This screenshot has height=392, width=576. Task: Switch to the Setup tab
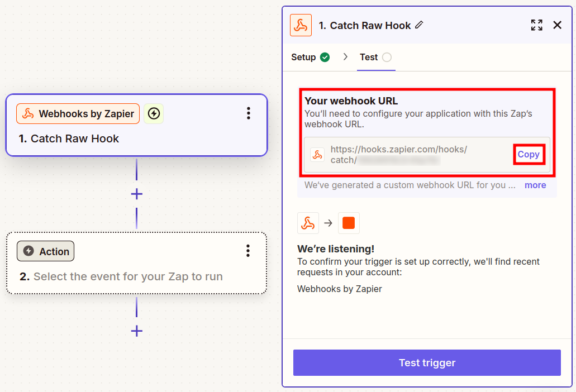click(x=303, y=57)
